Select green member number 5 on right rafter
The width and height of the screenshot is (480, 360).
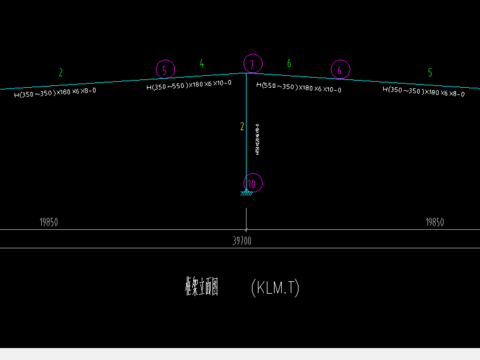(x=430, y=72)
